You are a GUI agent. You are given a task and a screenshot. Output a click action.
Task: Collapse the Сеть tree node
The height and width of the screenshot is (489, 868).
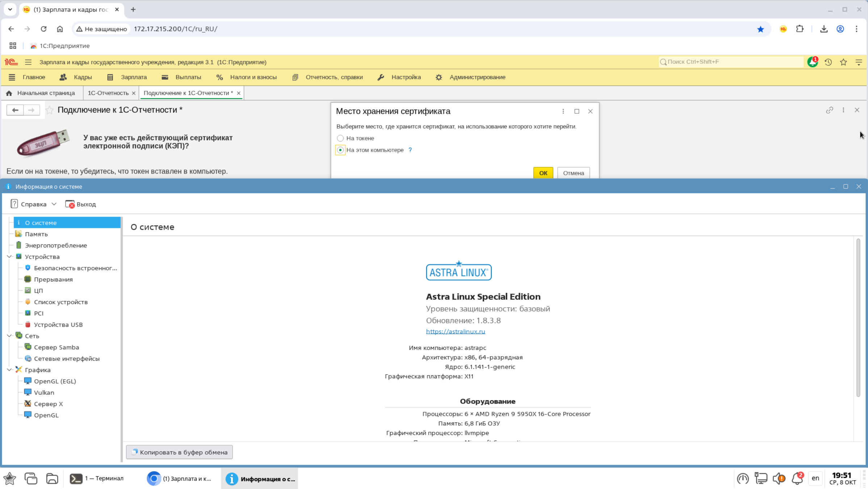click(x=9, y=336)
